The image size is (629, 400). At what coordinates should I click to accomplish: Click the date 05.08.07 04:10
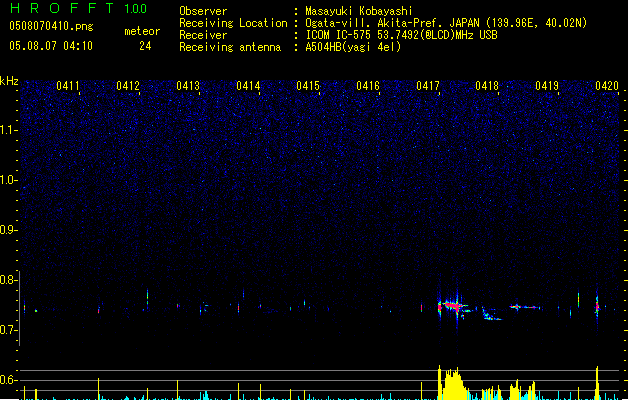(51, 46)
